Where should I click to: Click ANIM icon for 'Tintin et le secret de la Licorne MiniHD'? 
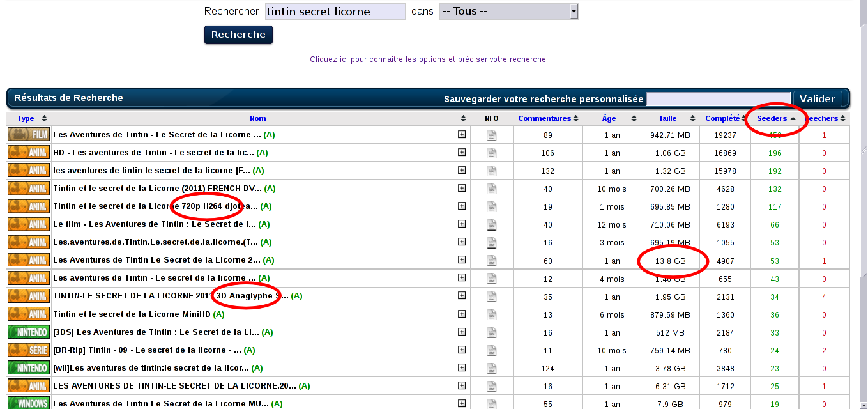click(29, 314)
